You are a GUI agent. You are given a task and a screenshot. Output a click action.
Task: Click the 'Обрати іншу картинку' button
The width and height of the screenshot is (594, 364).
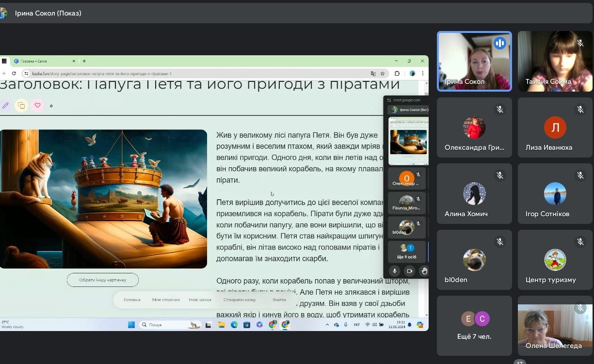[102, 280]
